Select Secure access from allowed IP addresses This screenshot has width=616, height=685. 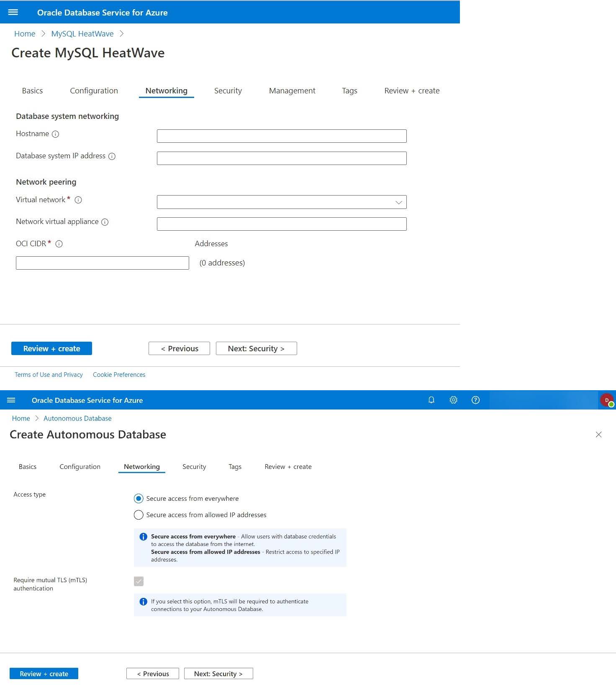[x=139, y=515]
